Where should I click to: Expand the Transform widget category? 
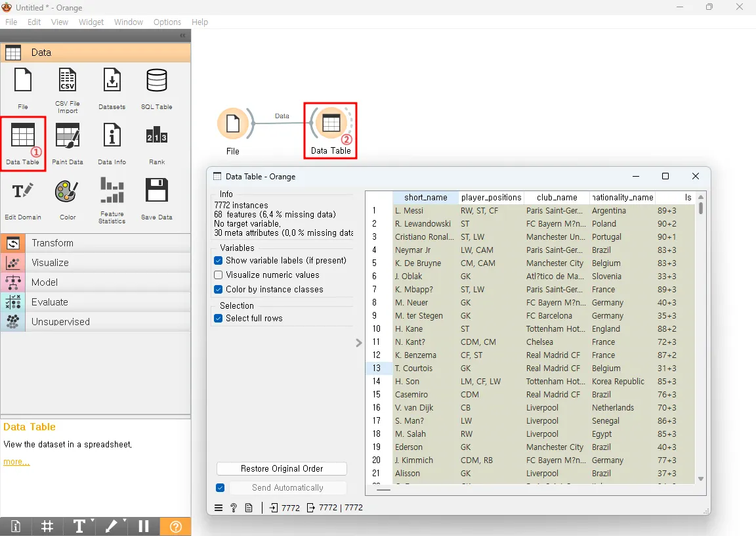pyautogui.click(x=52, y=243)
